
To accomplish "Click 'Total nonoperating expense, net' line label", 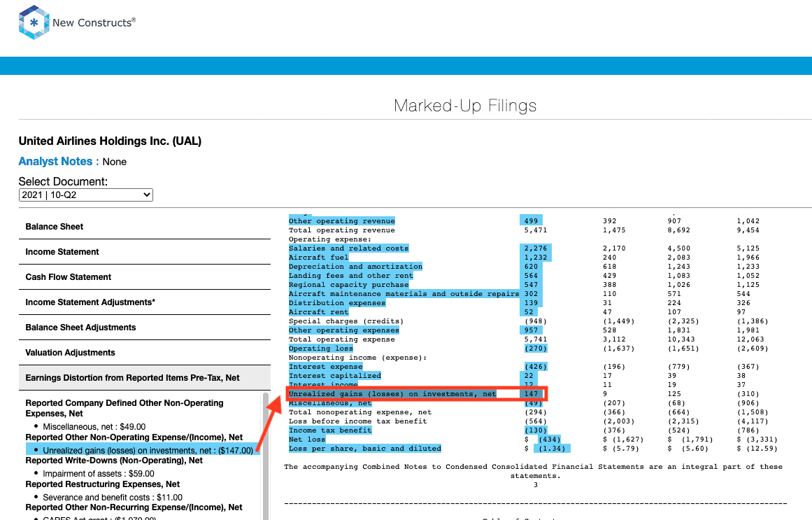I will (x=360, y=412).
